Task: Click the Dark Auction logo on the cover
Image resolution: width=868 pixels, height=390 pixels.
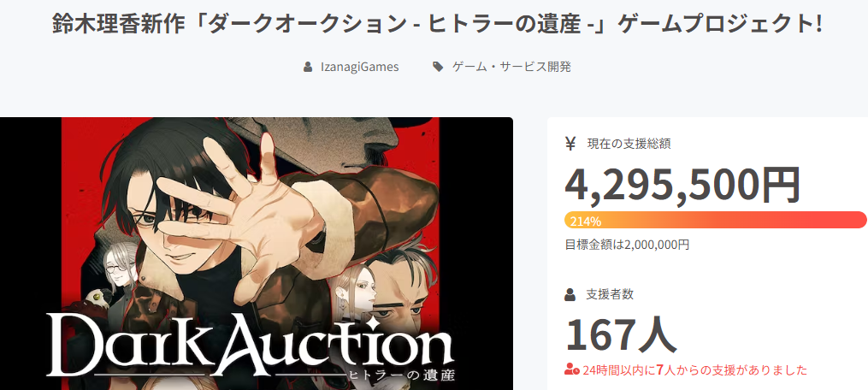Action: pyautogui.click(x=249, y=346)
